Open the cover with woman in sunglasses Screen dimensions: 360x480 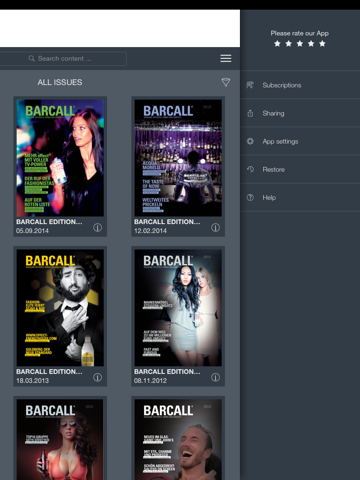click(x=60, y=439)
